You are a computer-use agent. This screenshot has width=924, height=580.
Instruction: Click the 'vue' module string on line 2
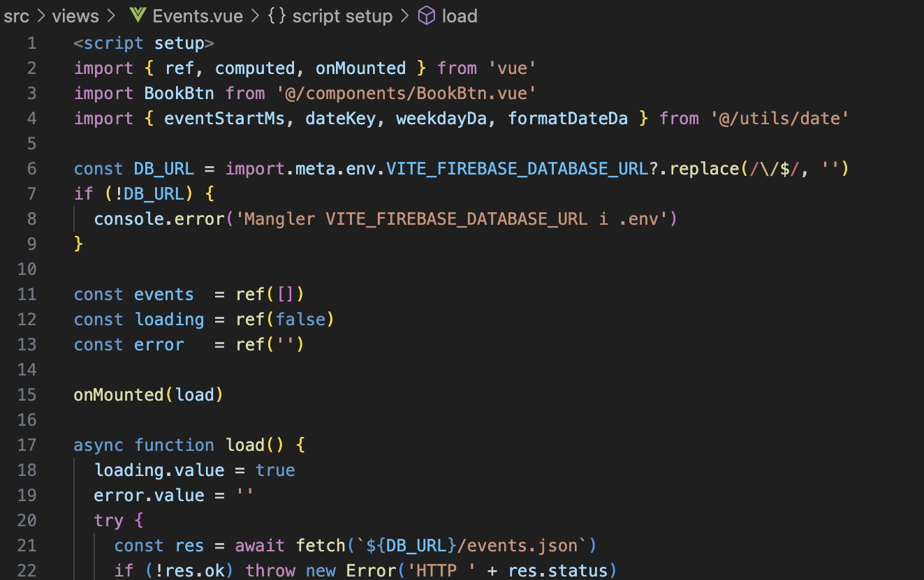pyautogui.click(x=503, y=68)
